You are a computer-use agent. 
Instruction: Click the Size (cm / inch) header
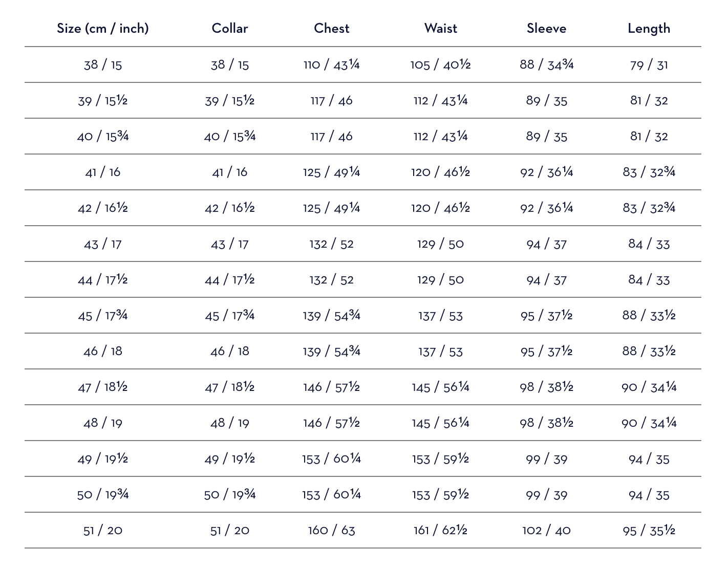[103, 28]
